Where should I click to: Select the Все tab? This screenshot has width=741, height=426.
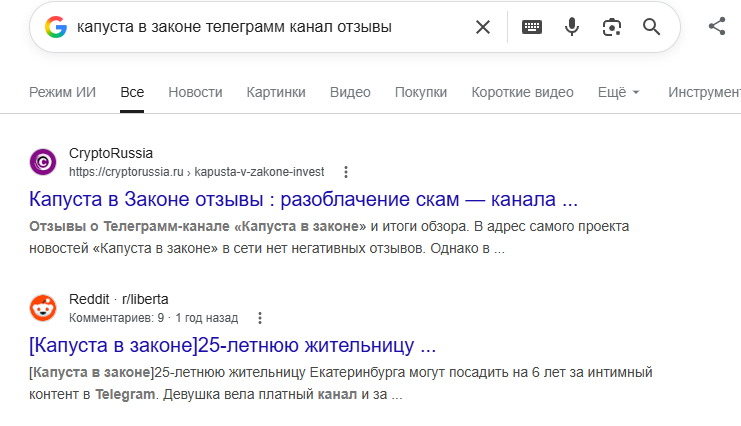(x=132, y=92)
